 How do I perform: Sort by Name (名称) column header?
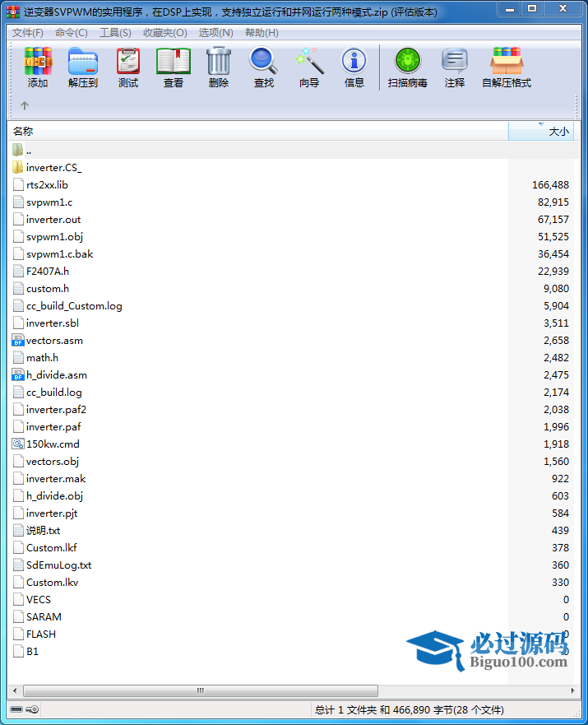[x=258, y=132]
